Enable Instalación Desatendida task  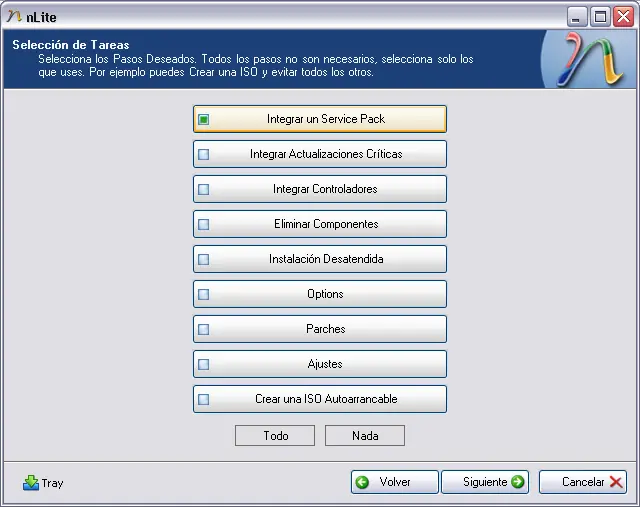320,259
